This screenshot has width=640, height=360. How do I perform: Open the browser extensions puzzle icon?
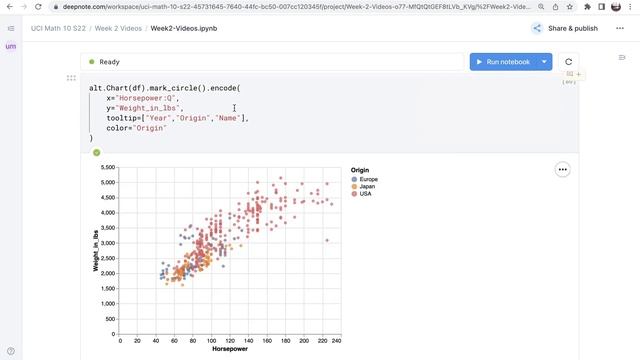point(587,7)
